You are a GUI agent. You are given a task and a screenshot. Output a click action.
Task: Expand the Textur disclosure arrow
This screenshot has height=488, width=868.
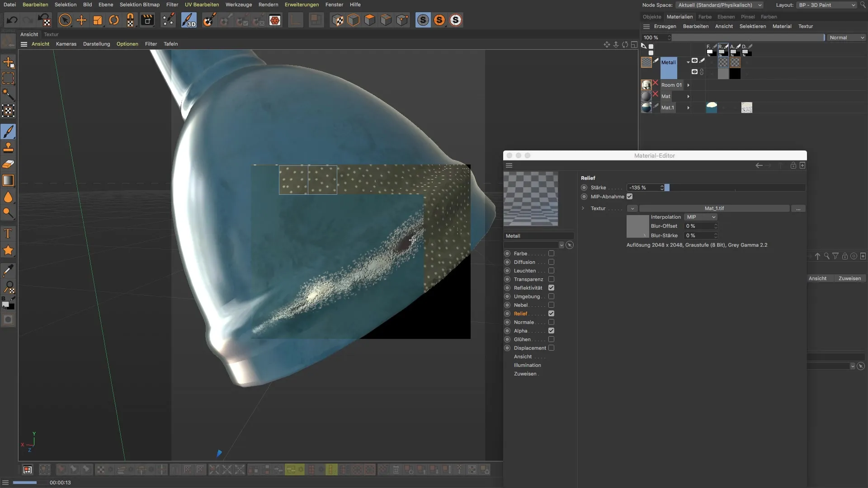coord(583,208)
